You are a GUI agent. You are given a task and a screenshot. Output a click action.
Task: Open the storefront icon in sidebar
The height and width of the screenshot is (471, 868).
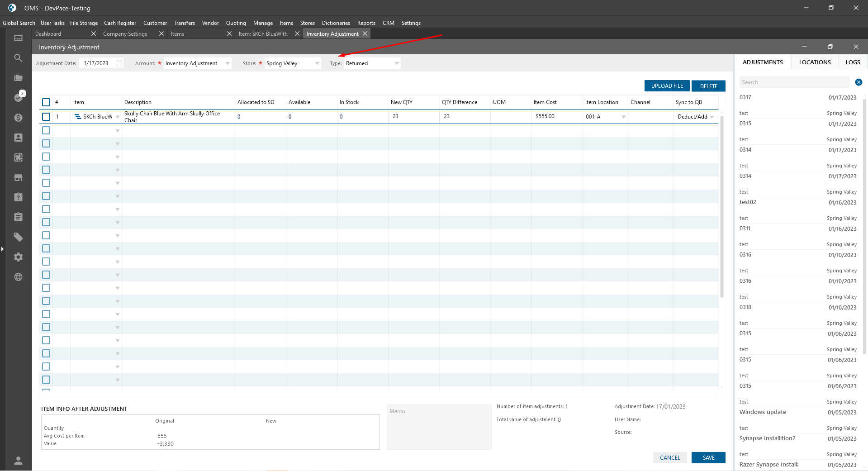18,177
